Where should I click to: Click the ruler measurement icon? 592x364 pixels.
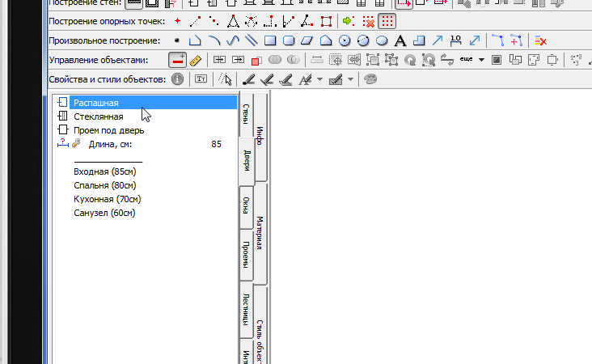pyautogui.click(x=195, y=60)
